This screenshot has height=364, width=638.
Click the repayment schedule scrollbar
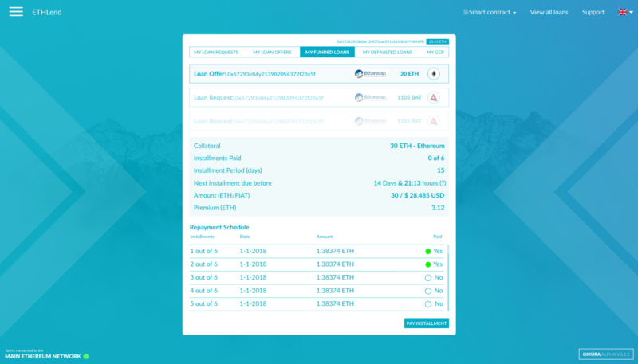pos(448,277)
